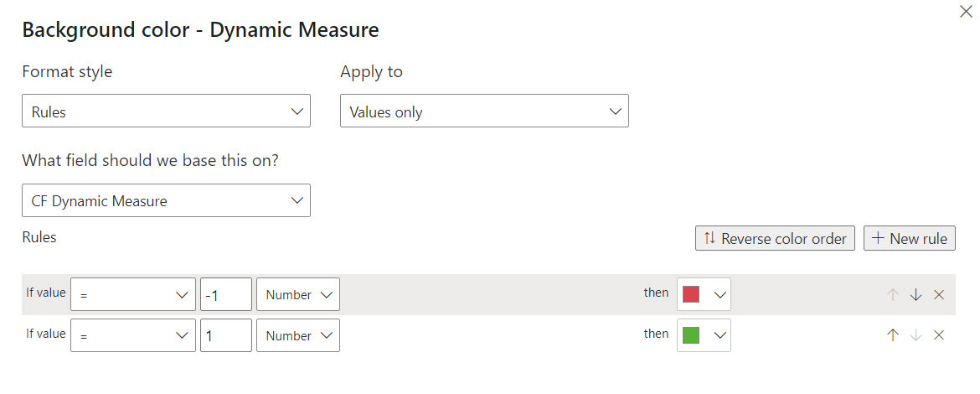Open operator dropdown for the 1 rule
Viewport: 980px width, 394px height.
point(133,335)
